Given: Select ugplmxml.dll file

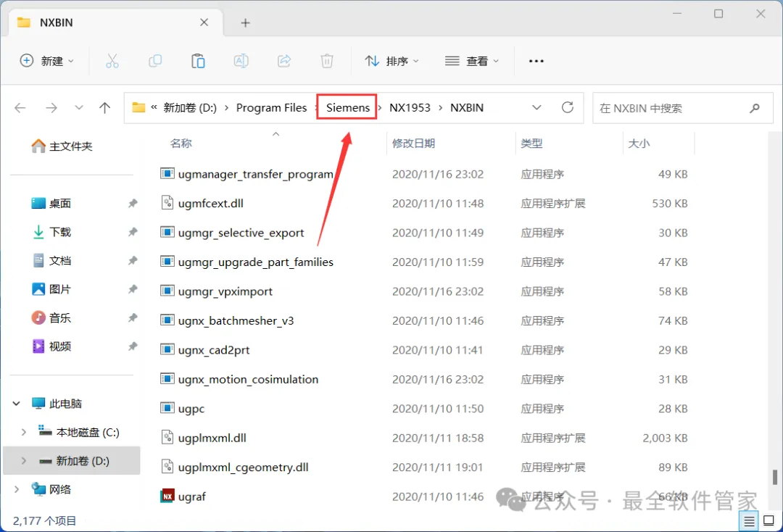Looking at the screenshot, I should coord(212,438).
